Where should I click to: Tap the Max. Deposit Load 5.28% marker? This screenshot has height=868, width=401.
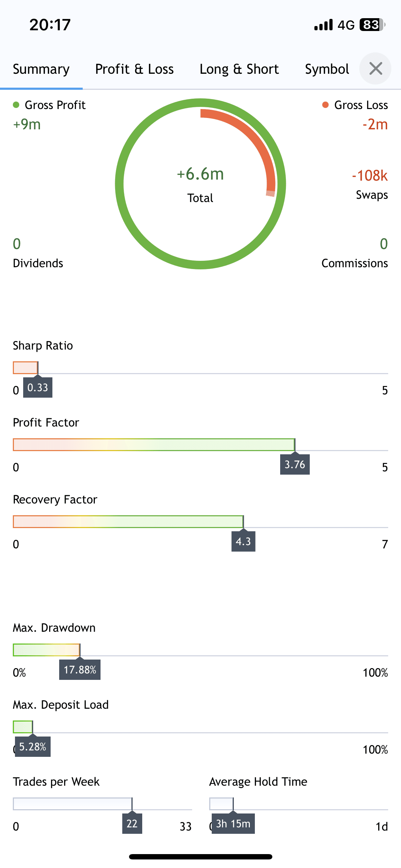(32, 746)
